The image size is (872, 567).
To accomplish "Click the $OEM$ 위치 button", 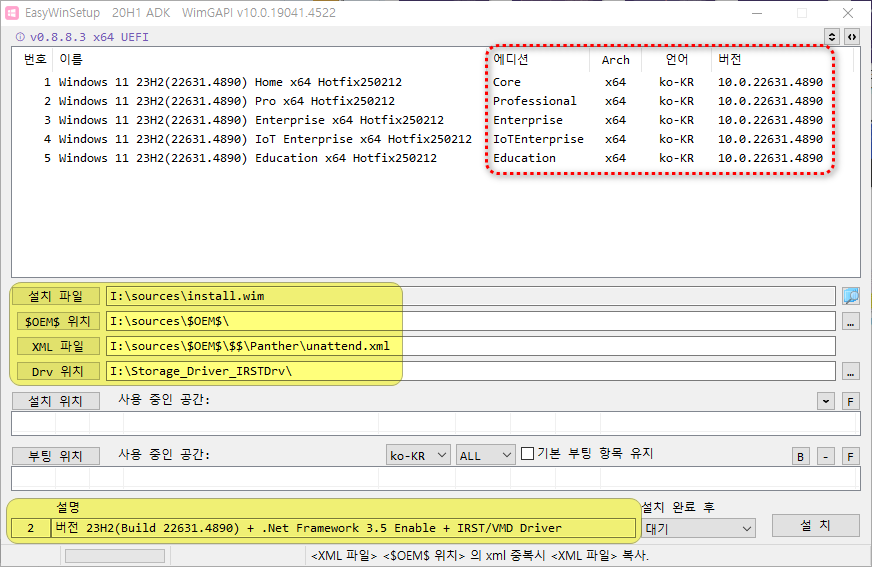I will [x=58, y=321].
